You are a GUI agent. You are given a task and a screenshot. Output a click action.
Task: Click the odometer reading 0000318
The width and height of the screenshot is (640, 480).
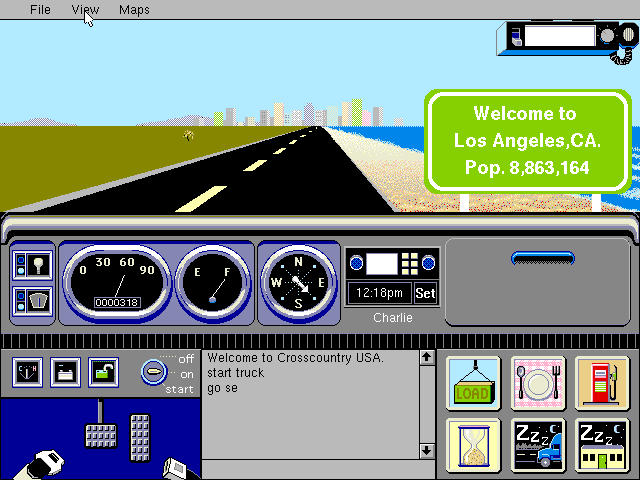117,302
